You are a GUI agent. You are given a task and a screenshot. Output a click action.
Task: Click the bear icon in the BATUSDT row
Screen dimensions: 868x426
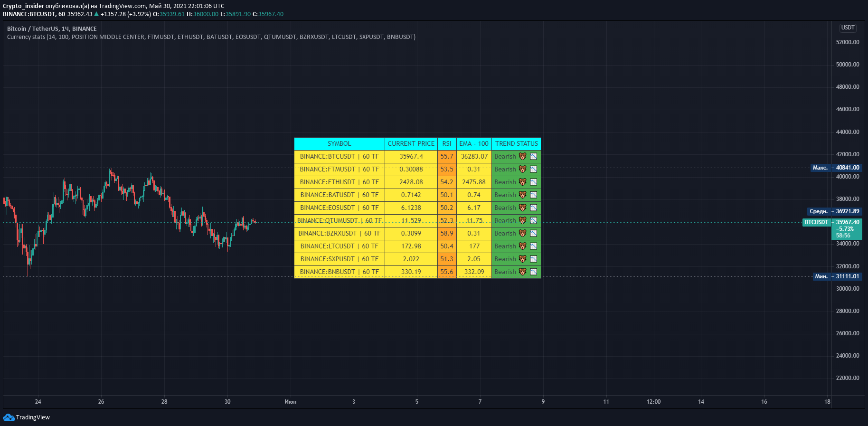tap(522, 195)
